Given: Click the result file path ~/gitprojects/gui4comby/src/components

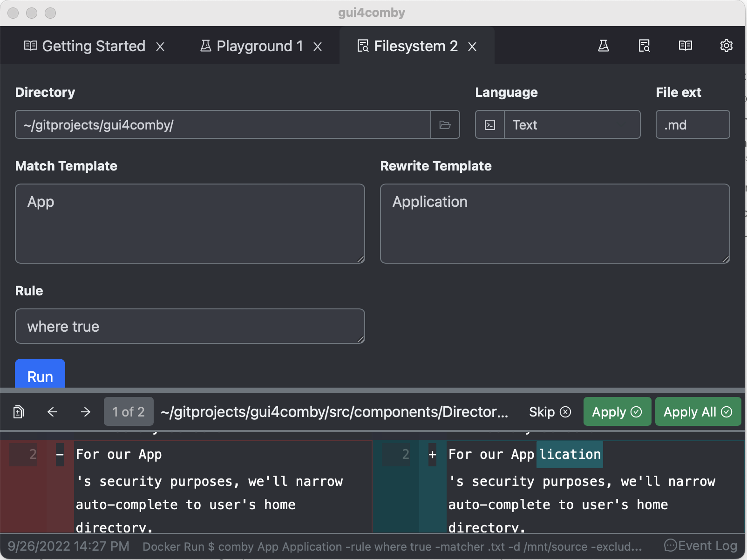Looking at the screenshot, I should (334, 412).
